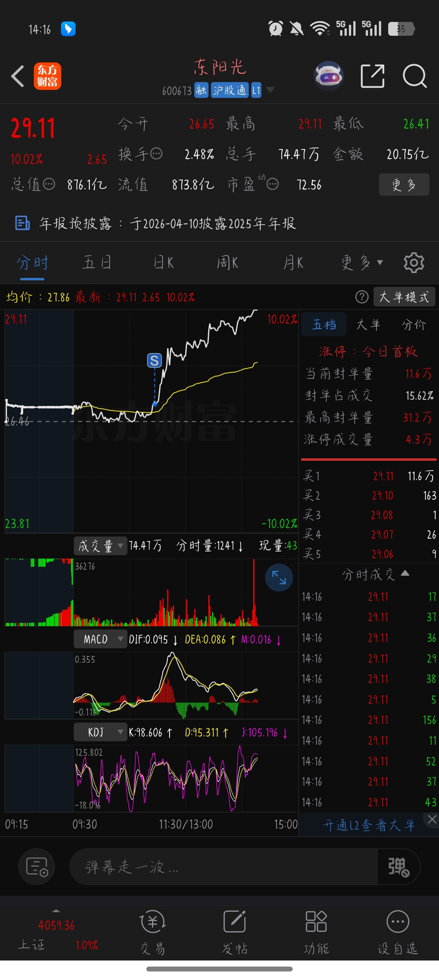The image size is (439, 980).
Task: Tap the back arrow
Action: pyautogui.click(x=17, y=76)
